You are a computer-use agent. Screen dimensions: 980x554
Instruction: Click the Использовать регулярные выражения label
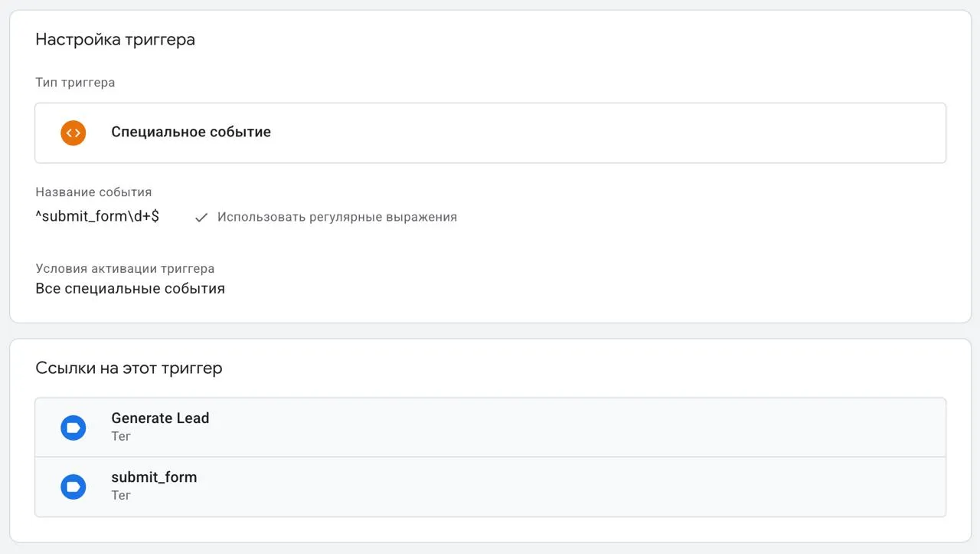pyautogui.click(x=337, y=217)
